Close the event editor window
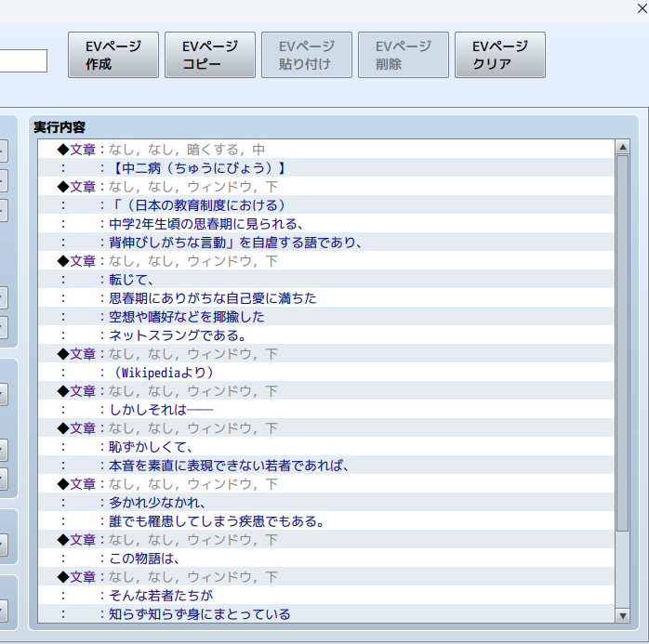 (x=642, y=8)
